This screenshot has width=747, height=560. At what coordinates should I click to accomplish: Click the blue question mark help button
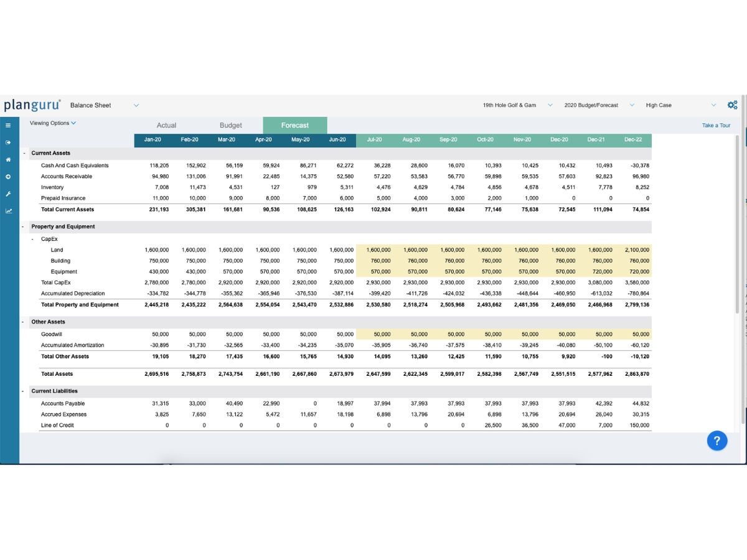717,441
